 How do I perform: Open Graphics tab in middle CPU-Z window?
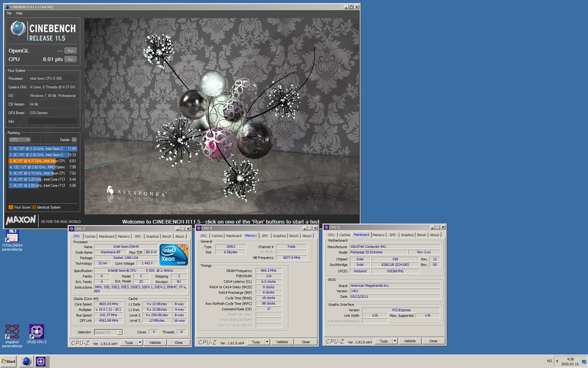tap(280, 236)
